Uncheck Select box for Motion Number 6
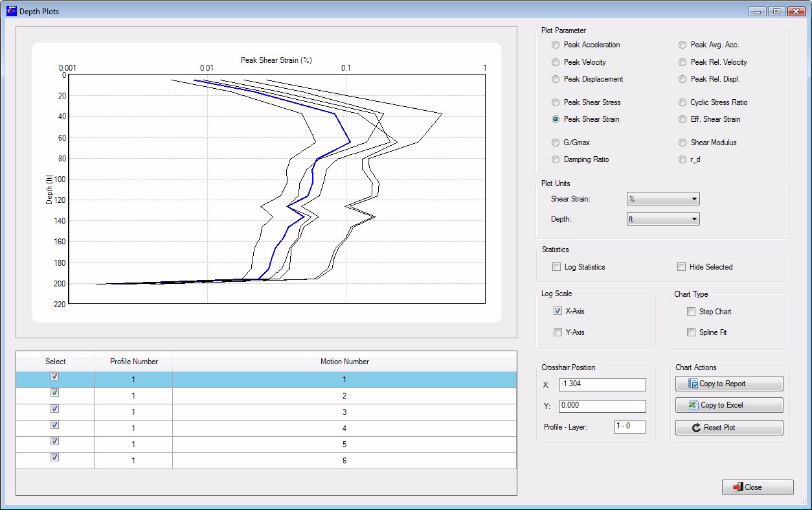Image resolution: width=812 pixels, height=510 pixels. (x=55, y=458)
